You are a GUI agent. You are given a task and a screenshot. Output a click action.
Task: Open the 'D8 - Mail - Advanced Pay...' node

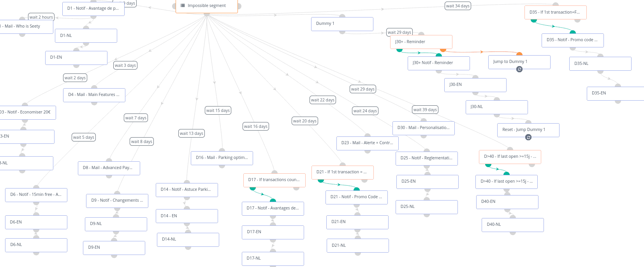109,168
